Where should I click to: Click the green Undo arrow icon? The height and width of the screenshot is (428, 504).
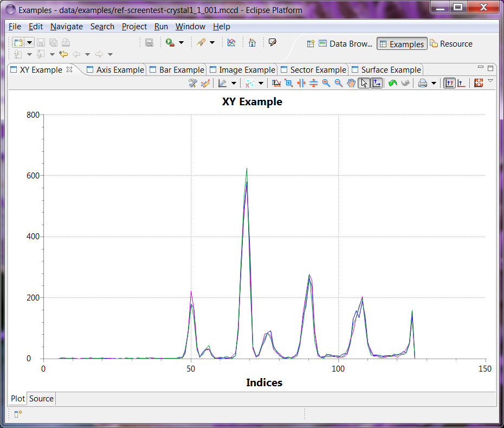point(393,83)
